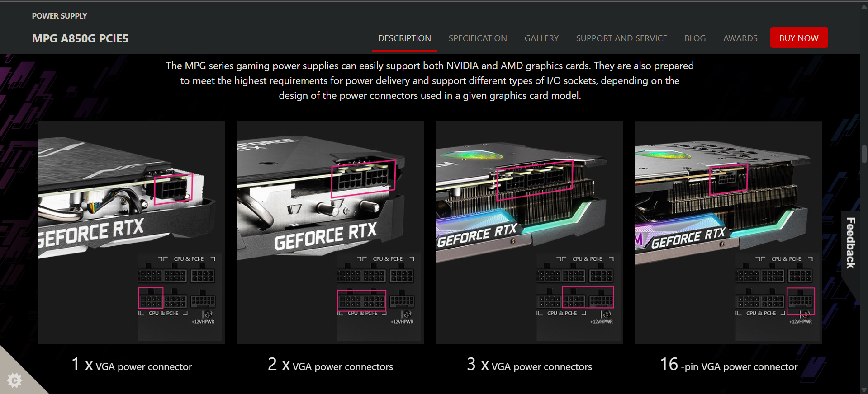Click the scrollbar up arrow
868x394 pixels.
click(x=864, y=6)
